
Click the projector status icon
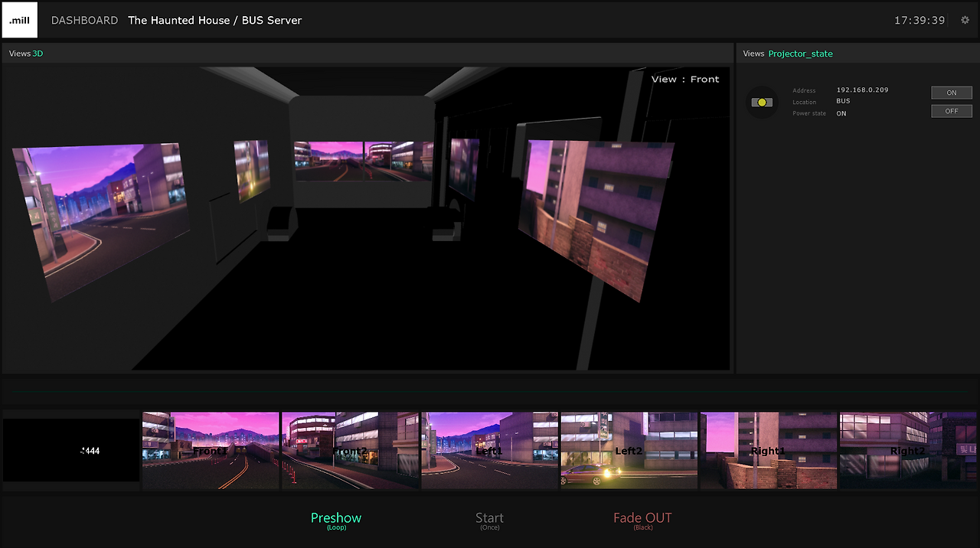pos(762,102)
